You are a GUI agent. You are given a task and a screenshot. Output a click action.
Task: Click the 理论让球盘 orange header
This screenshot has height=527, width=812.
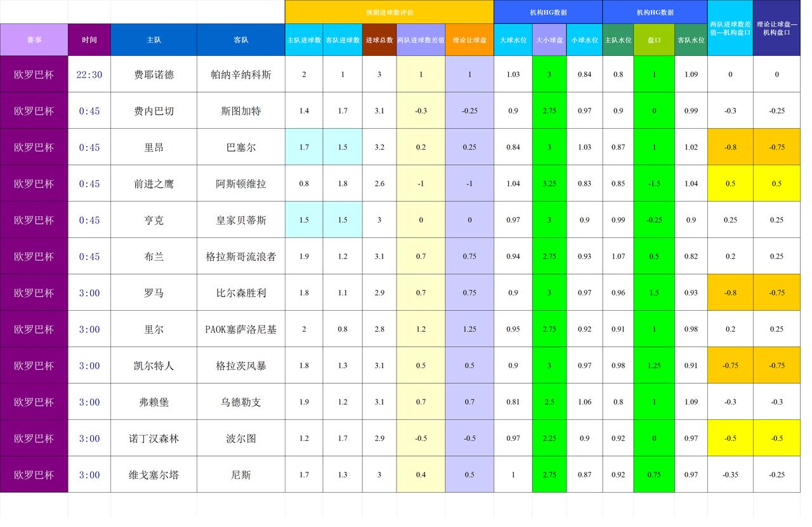(x=468, y=39)
